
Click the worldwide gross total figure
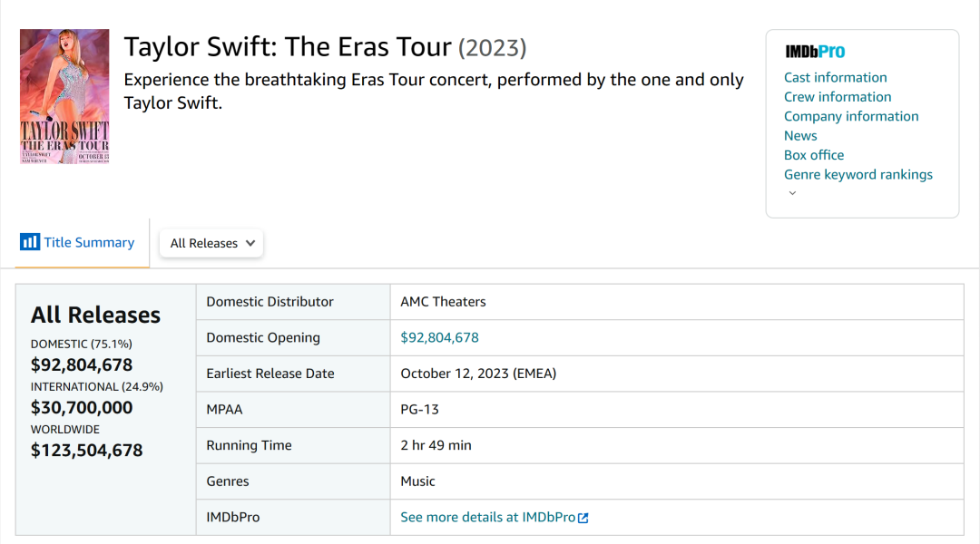86,450
